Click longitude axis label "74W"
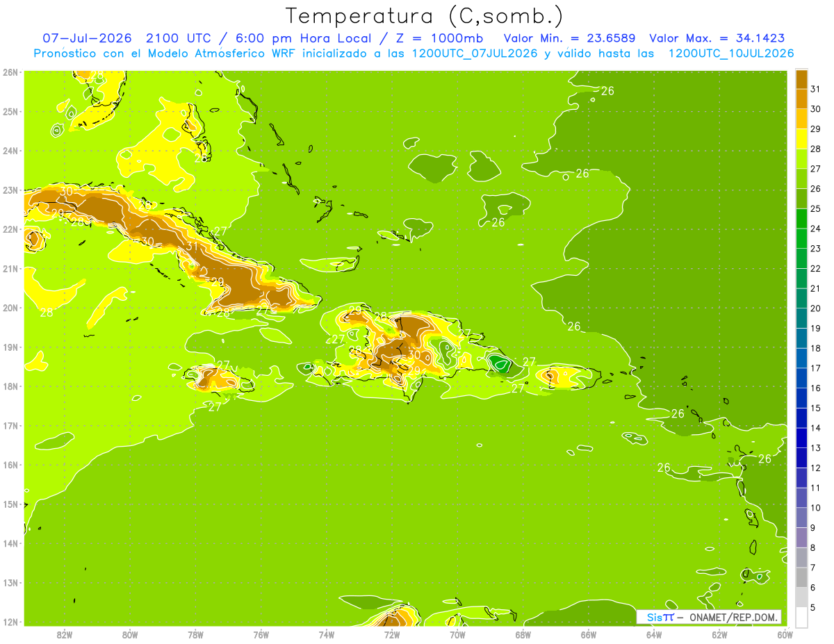The image size is (834, 644). 327,634
